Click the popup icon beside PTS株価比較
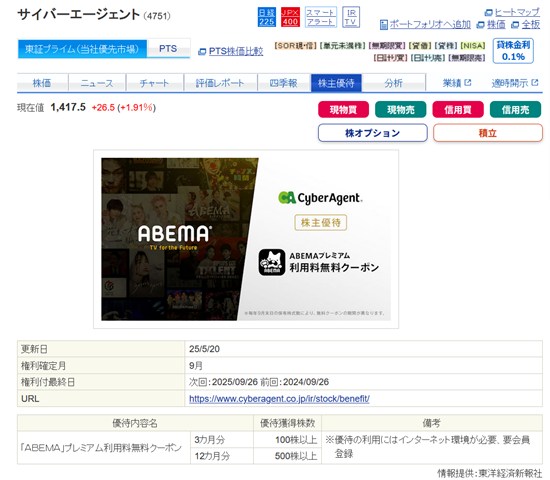Screen dimensions: 550x480 tap(202, 52)
